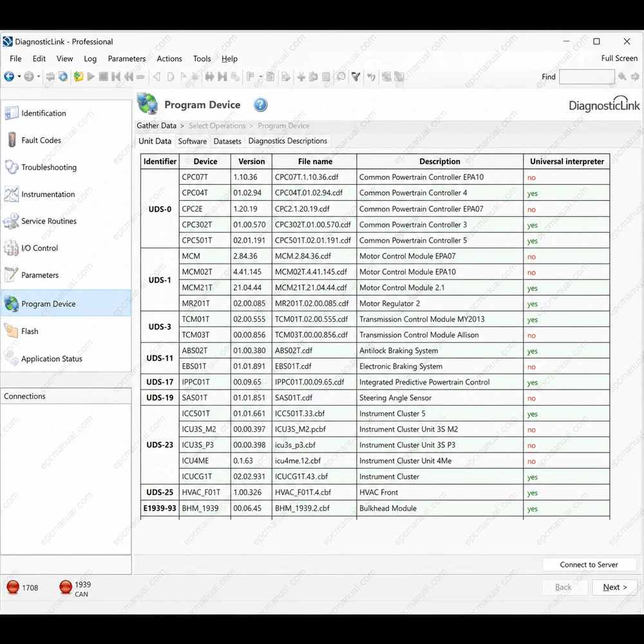Switch to the Diagnostics Descriptions tab

287,141
